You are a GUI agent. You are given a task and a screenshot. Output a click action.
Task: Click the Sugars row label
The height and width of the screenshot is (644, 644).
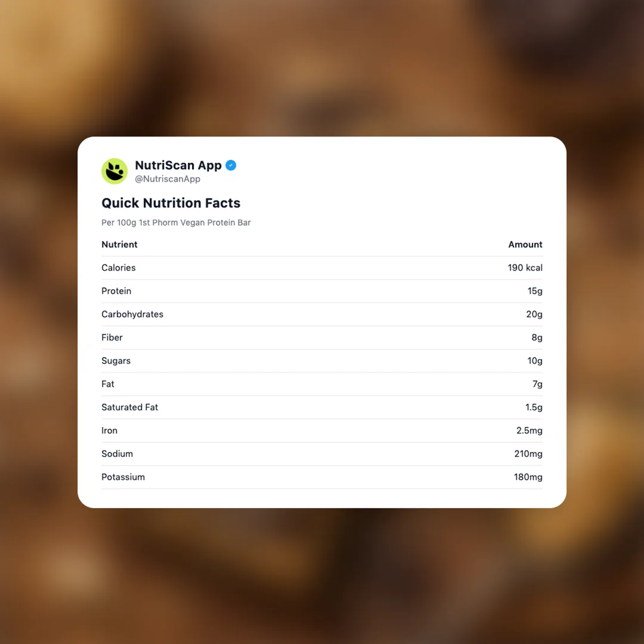[116, 361]
